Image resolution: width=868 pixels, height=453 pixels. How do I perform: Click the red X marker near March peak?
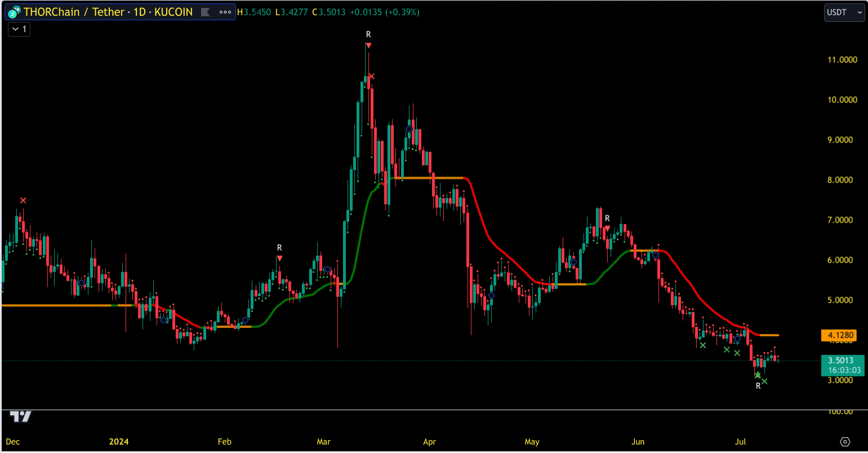point(371,76)
